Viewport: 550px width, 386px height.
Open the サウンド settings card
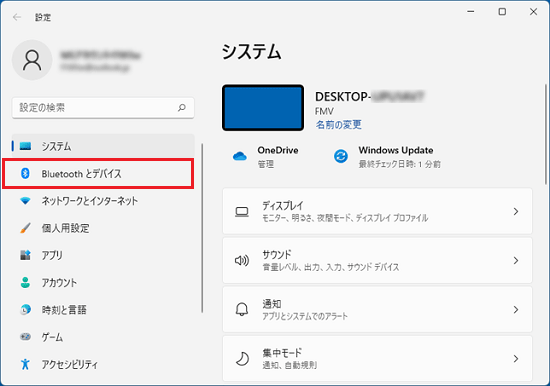[377, 260]
